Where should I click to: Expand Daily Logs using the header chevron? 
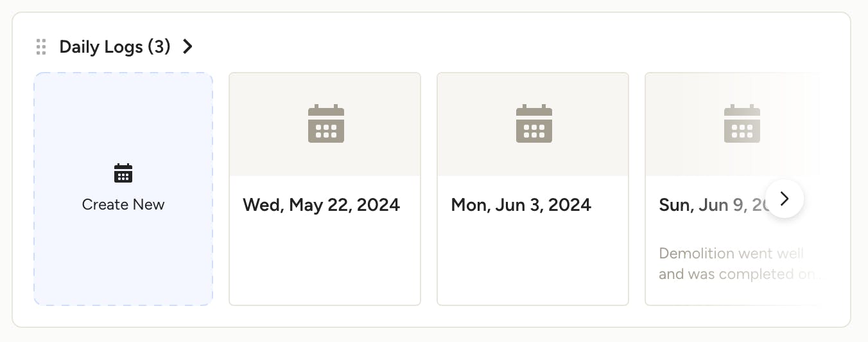pyautogui.click(x=187, y=47)
